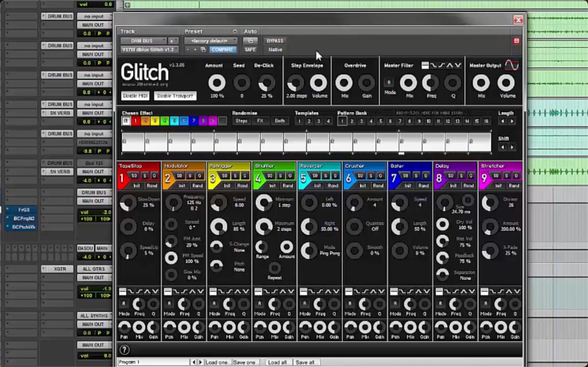This screenshot has width=588, height=367.
Task: Click the red plugin target button
Action: coord(516,41)
